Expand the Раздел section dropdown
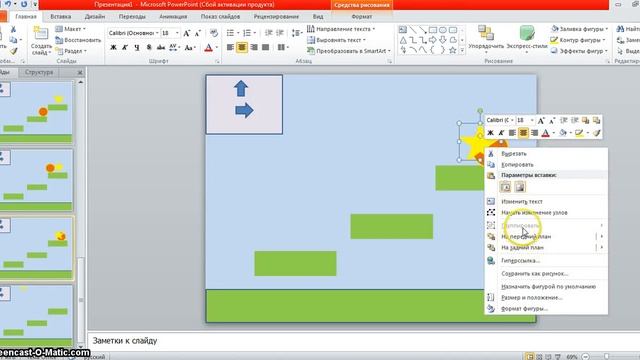Image resolution: width=640 pixels, height=360 pixels. pyautogui.click(x=71, y=51)
